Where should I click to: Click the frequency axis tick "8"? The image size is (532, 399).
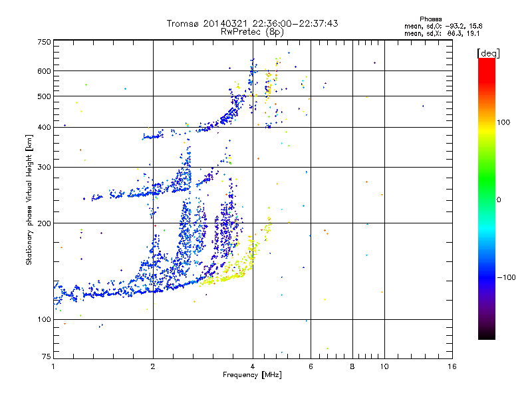point(352,366)
